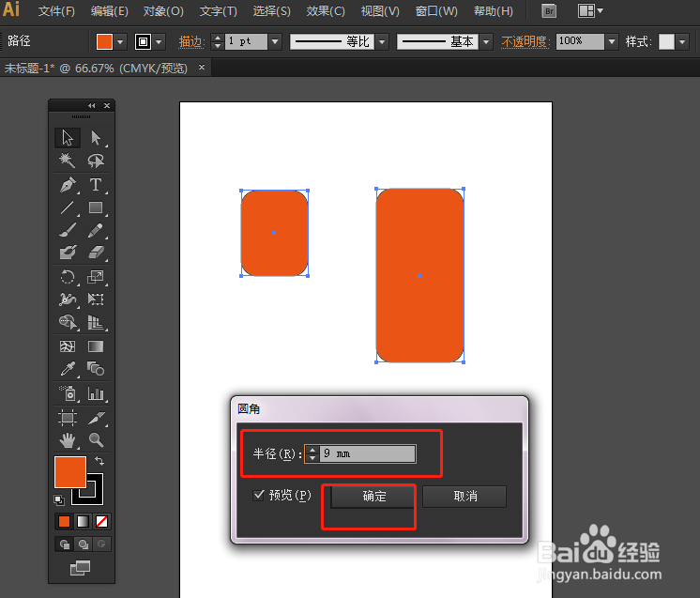Screen dimensions: 700x598
Task: Open opacity dropdown next to 100%
Action: [x=612, y=42]
